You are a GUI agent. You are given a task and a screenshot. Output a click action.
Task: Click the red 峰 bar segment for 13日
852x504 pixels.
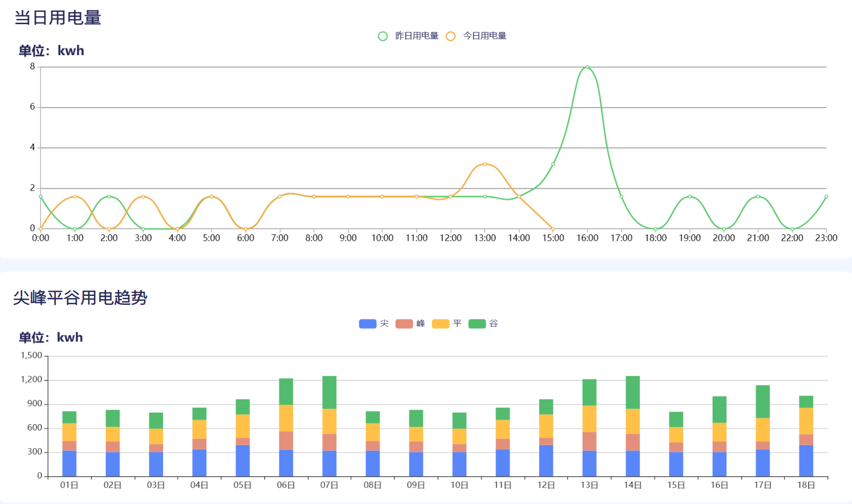click(590, 441)
